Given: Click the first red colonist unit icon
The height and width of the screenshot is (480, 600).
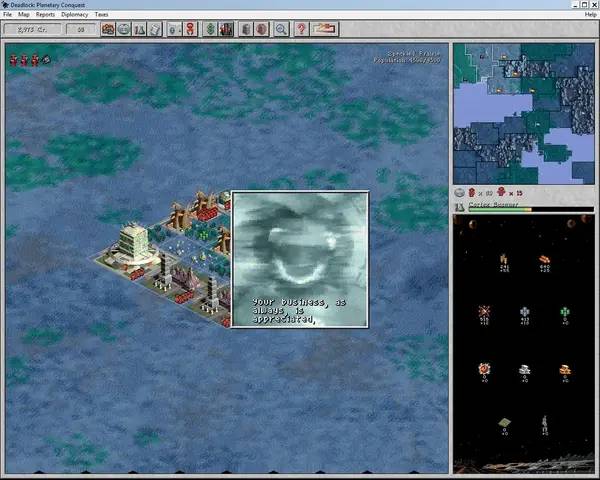Looking at the screenshot, I should (x=14, y=60).
